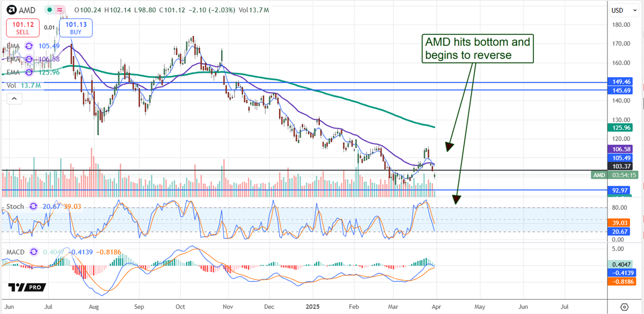
Task: Click refresh icon beside EMA 105.49
Action: click(28, 47)
